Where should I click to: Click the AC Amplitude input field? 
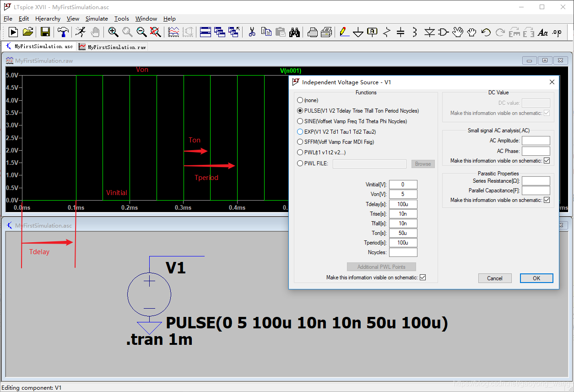[536, 141]
